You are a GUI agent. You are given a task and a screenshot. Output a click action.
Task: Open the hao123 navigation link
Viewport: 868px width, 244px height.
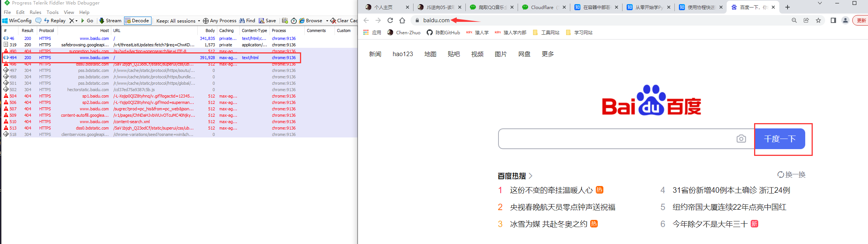403,54
